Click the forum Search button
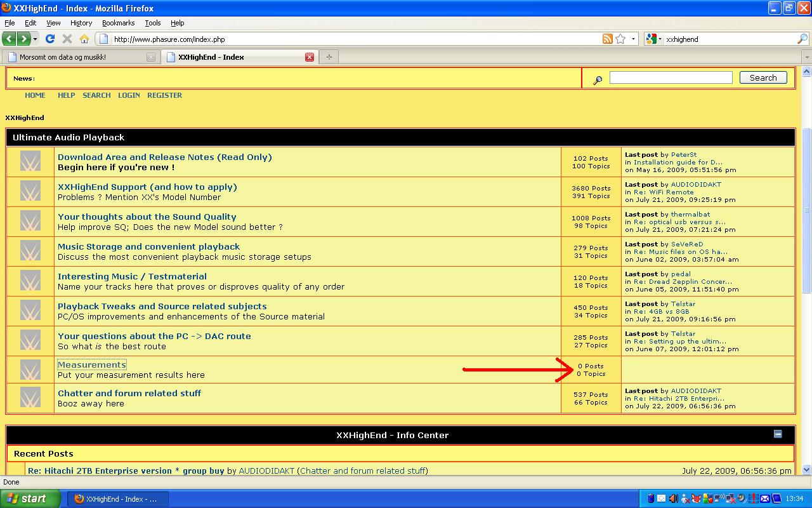812x508 pixels. 763,77
